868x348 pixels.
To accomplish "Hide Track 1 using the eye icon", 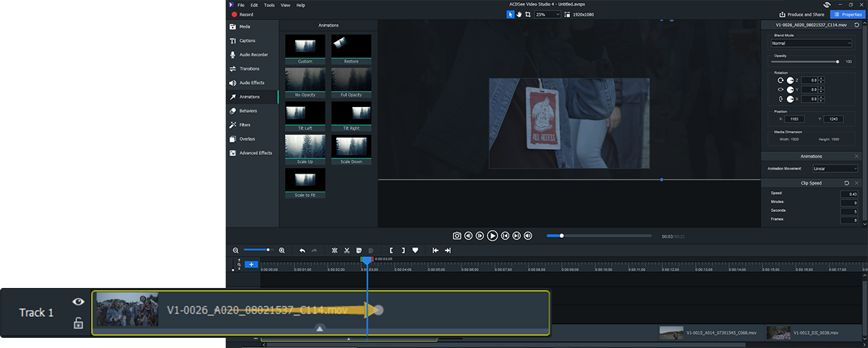I will pos(78,302).
